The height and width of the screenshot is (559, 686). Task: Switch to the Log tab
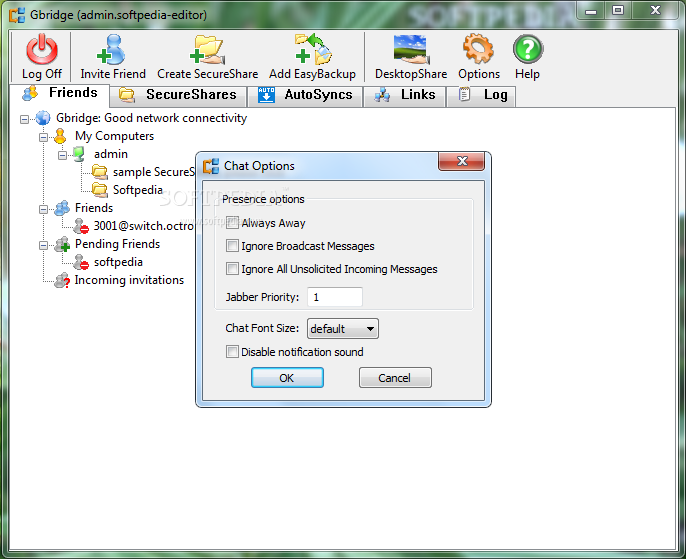coord(481,95)
